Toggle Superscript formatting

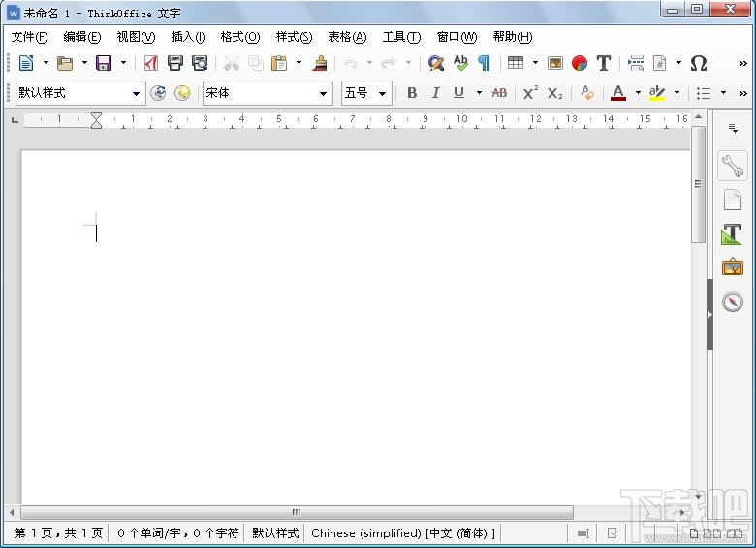click(530, 92)
